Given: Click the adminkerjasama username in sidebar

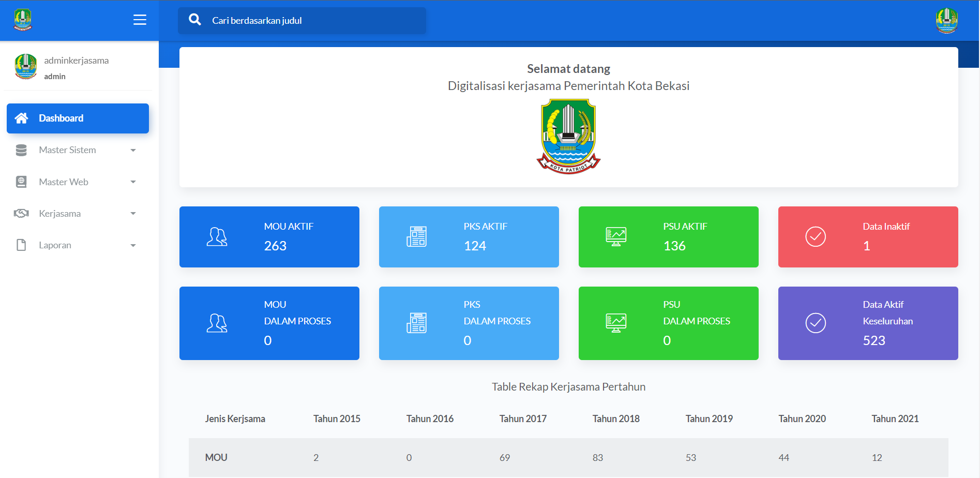Looking at the screenshot, I should [x=77, y=61].
